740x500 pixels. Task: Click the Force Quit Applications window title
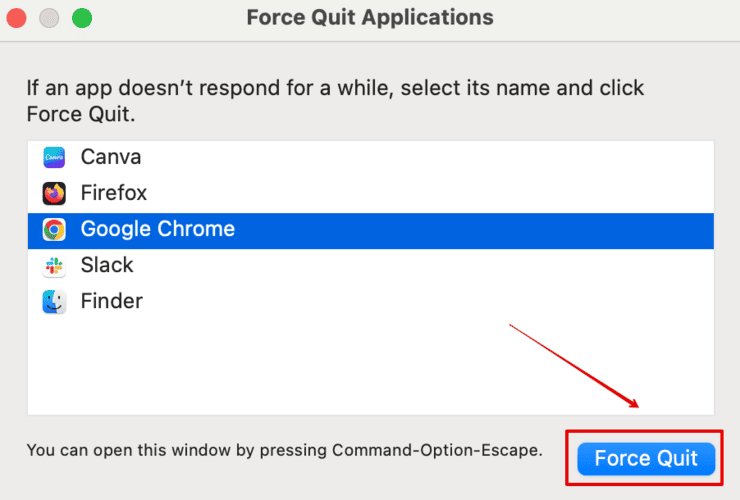click(370, 18)
